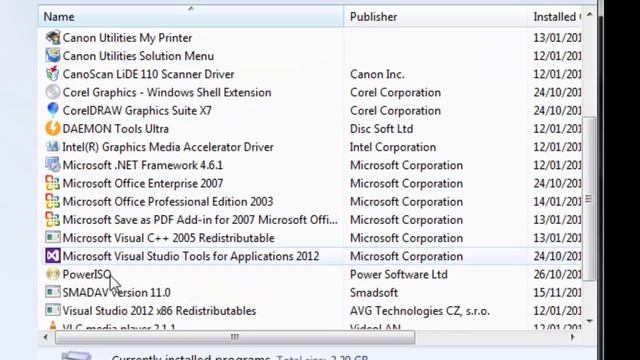Click the Microsoft Visual C++ 2005 Redistributable icon
640x360 pixels.
pos(53,238)
